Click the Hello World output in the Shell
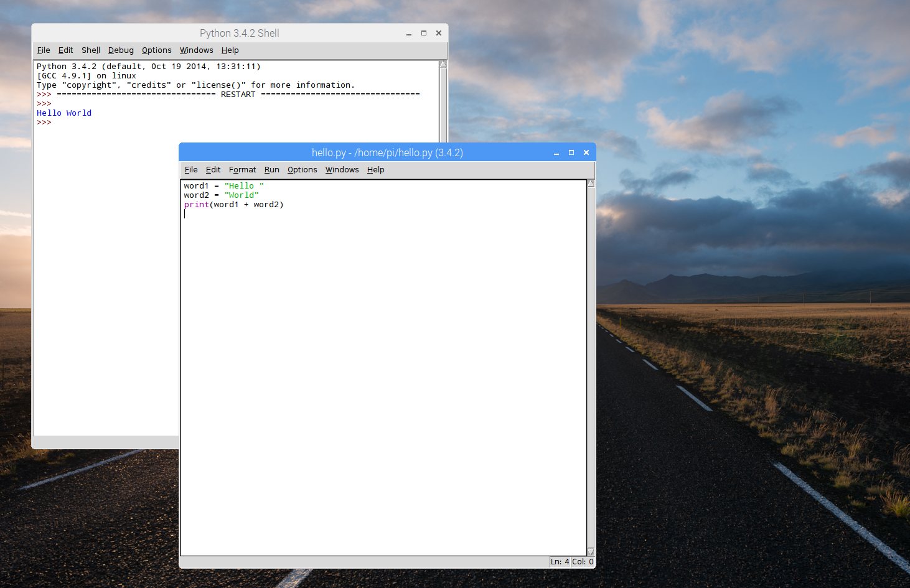910x588 pixels. [64, 113]
